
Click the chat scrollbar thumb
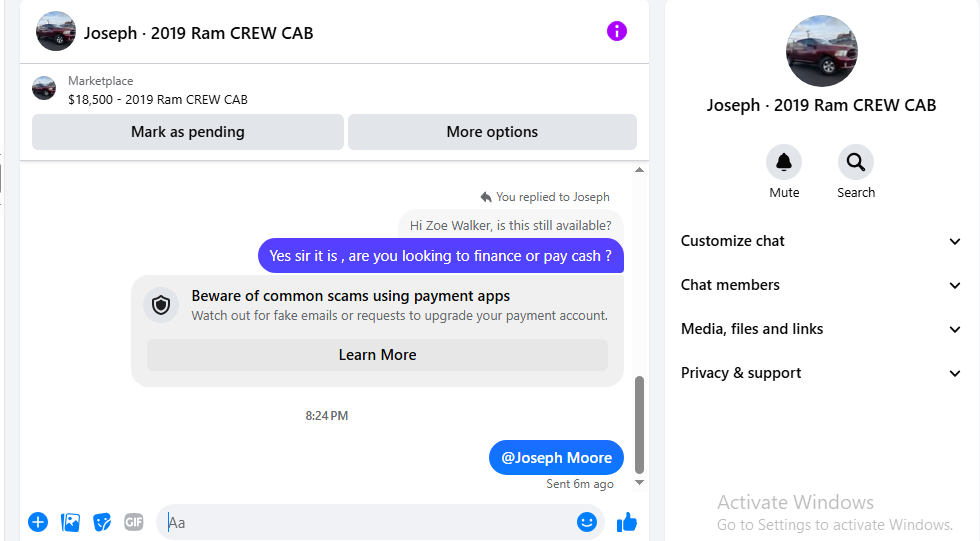(639, 425)
